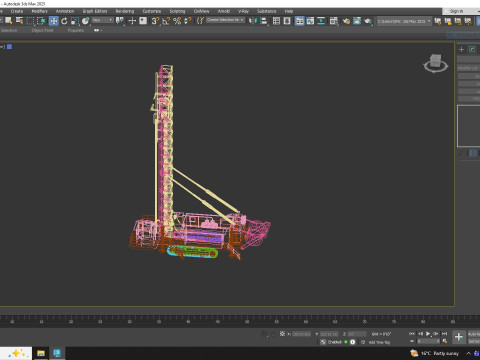Open Material Editor icon
480x360 pixels.
coord(334,21)
